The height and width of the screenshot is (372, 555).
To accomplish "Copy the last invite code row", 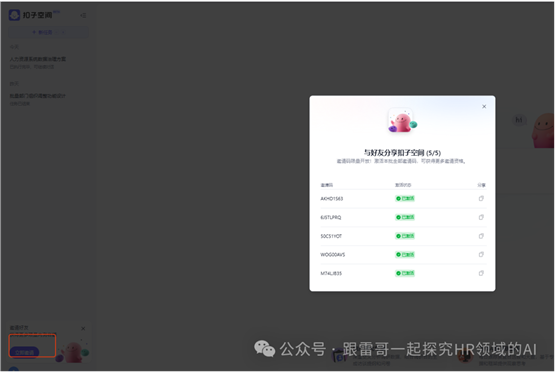I will coord(481,273).
